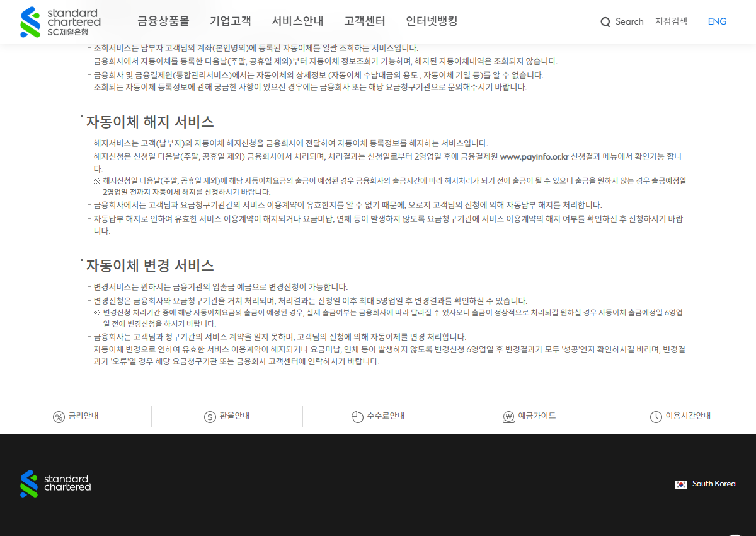
Task: Click the line starting 변경서비스는 원하시는 금융기관의
Action: 220,287
